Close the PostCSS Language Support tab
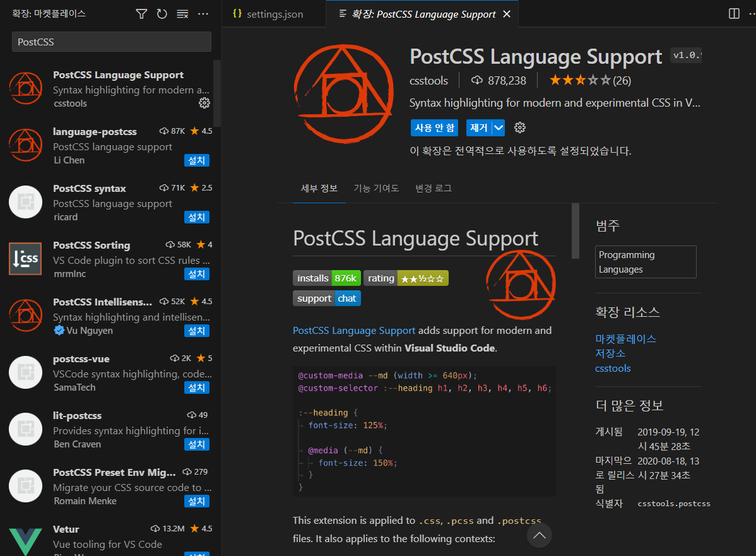Screen dimensions: 756x556 (x=507, y=14)
